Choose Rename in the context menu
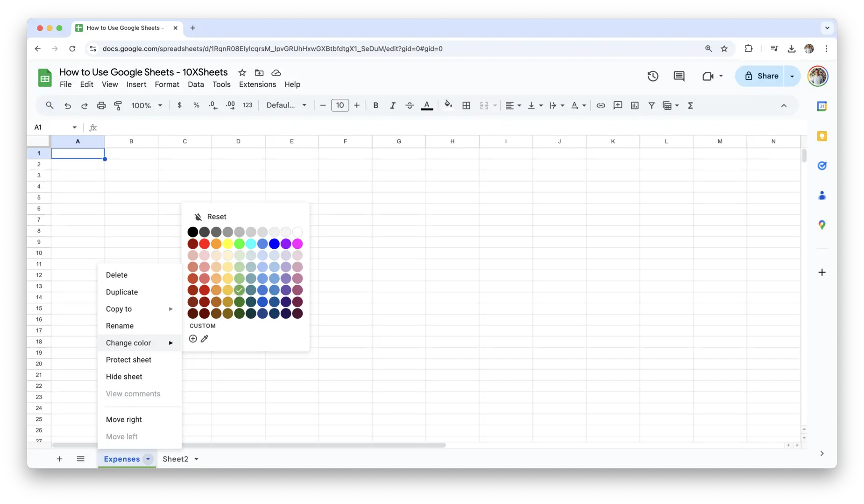864x504 pixels. pos(139,326)
